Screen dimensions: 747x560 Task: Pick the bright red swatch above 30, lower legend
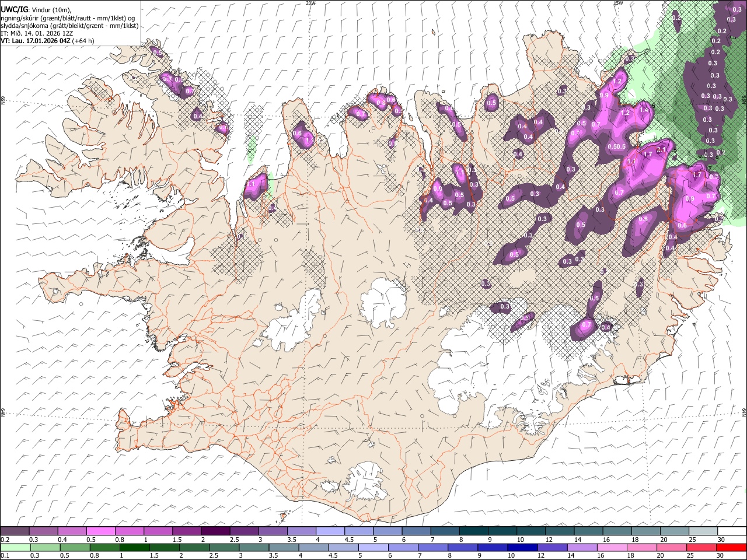(x=732, y=547)
